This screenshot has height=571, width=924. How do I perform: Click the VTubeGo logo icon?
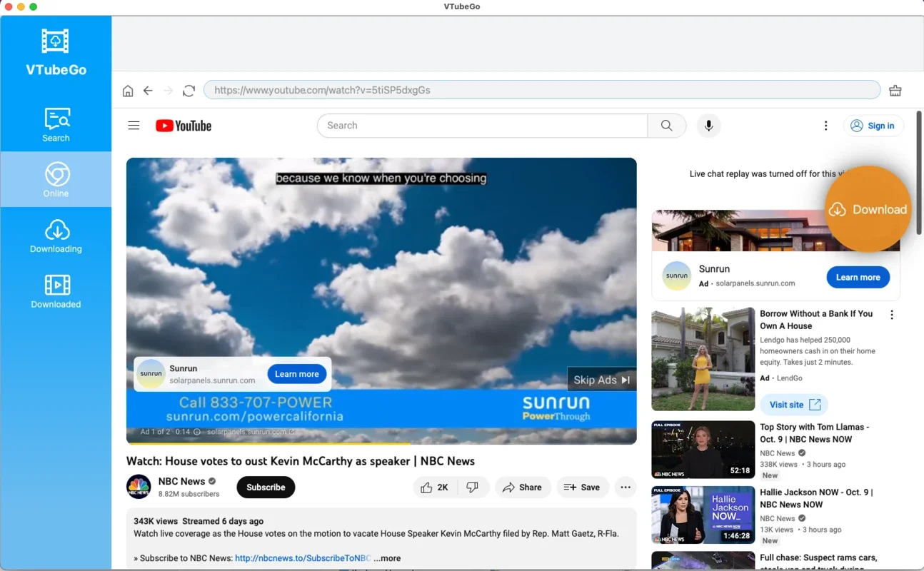click(56, 41)
